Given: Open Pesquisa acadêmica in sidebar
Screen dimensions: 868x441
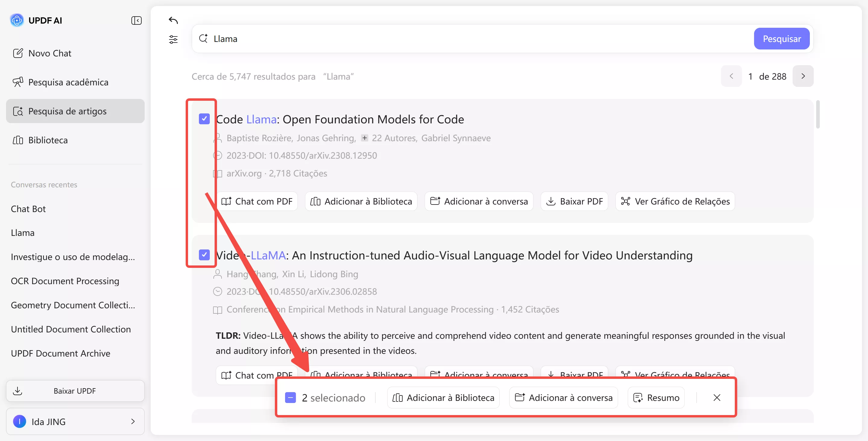Looking at the screenshot, I should pos(68,82).
